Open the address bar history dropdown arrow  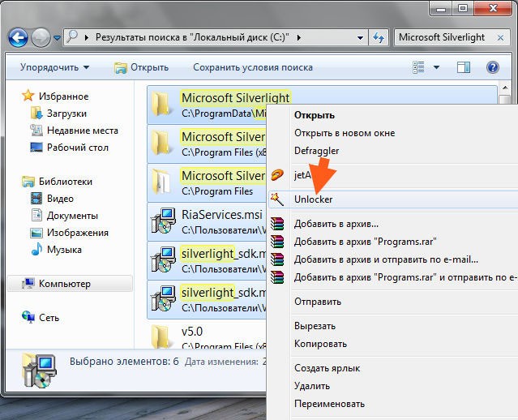360,38
